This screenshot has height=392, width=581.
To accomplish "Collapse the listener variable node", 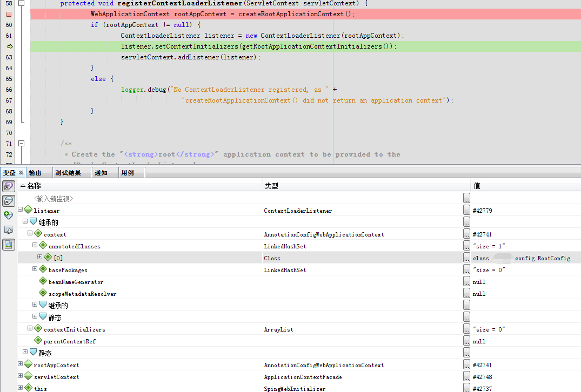I will 21,209.
